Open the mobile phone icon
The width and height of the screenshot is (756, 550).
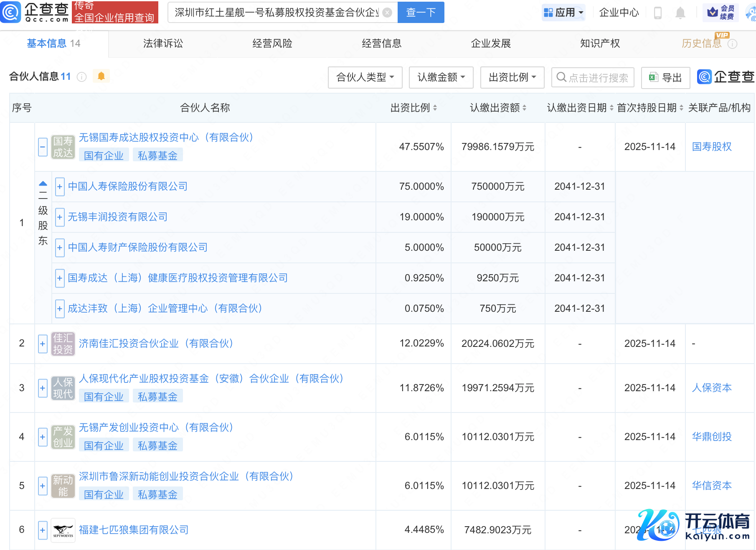point(657,13)
